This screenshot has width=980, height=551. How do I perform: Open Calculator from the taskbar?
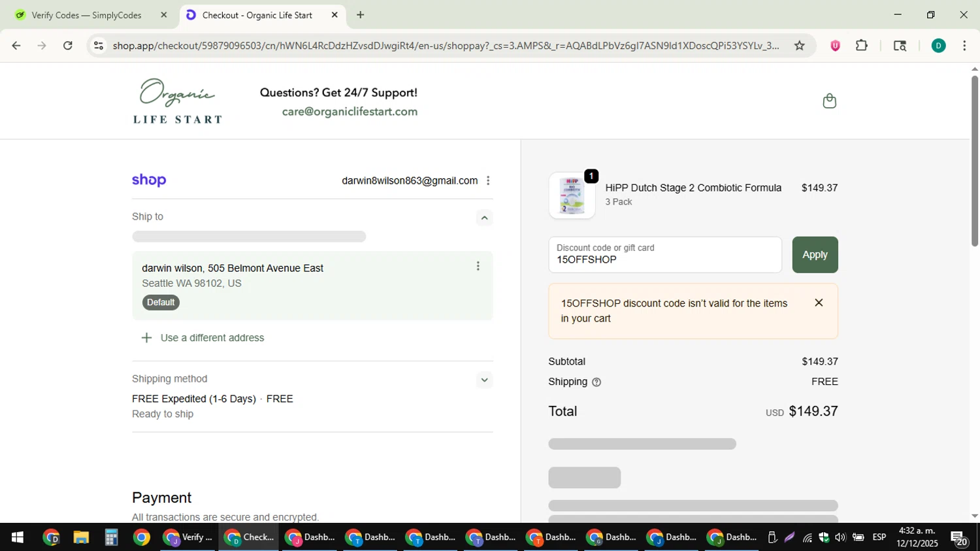(x=111, y=537)
